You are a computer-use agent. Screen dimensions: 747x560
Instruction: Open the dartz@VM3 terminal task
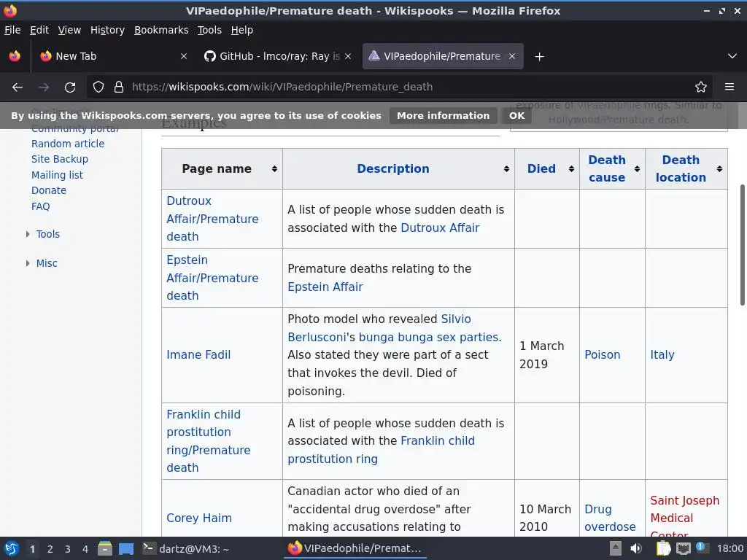click(x=186, y=549)
